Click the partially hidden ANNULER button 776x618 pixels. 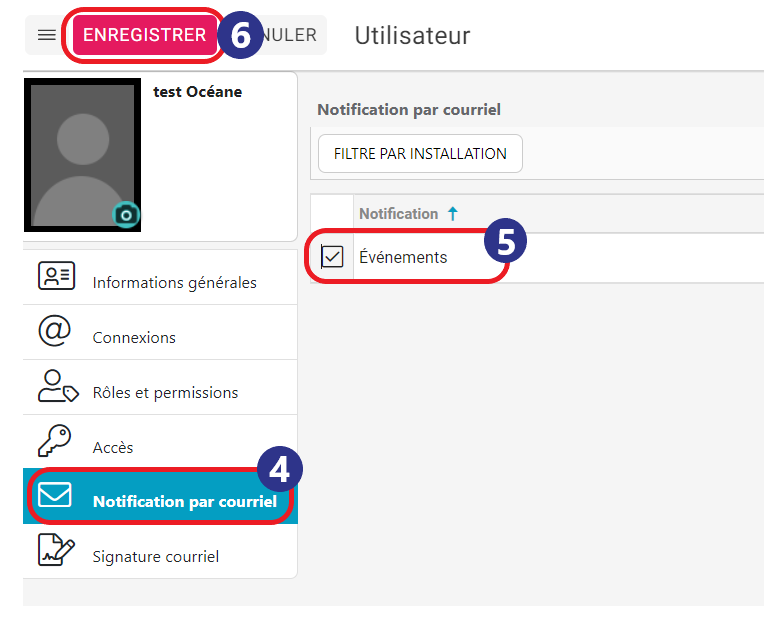point(292,35)
